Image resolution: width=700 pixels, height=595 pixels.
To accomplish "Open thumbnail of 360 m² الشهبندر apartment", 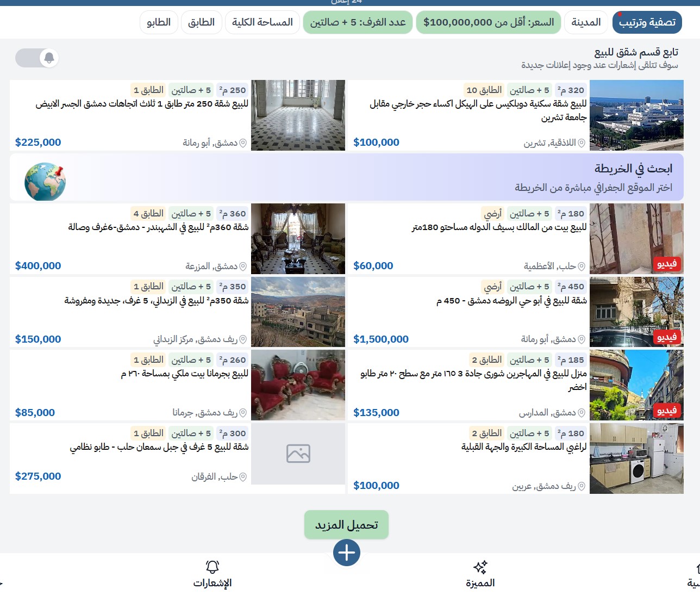I will (298, 239).
